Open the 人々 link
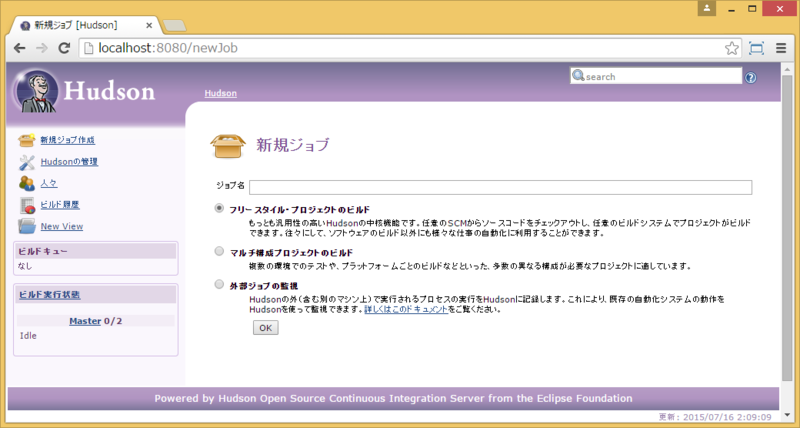The width and height of the screenshot is (800, 428). [49, 184]
